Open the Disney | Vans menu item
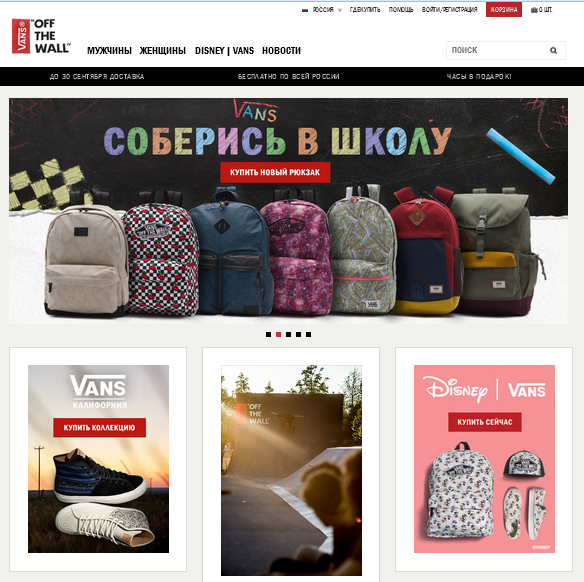Viewport: 584px width, 582px height. click(224, 51)
